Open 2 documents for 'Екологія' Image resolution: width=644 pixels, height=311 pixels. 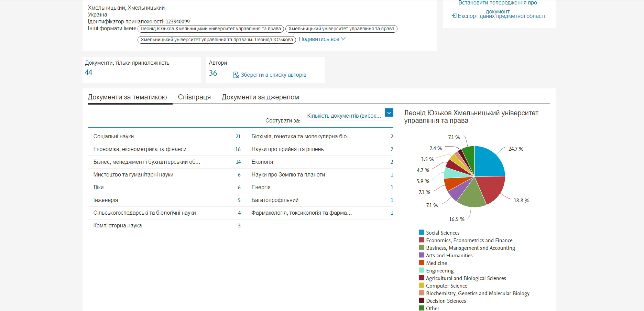(x=392, y=162)
